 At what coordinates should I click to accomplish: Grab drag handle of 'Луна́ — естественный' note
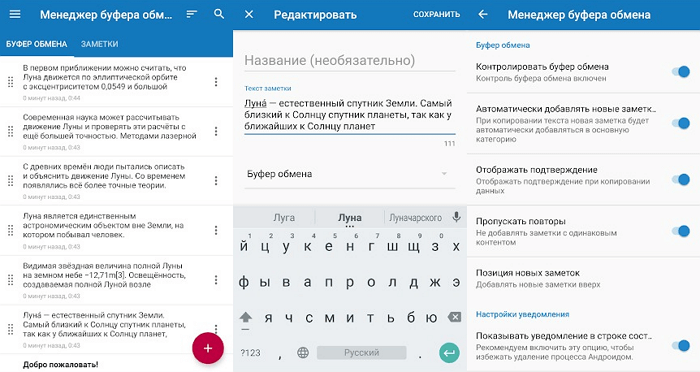tap(11, 329)
